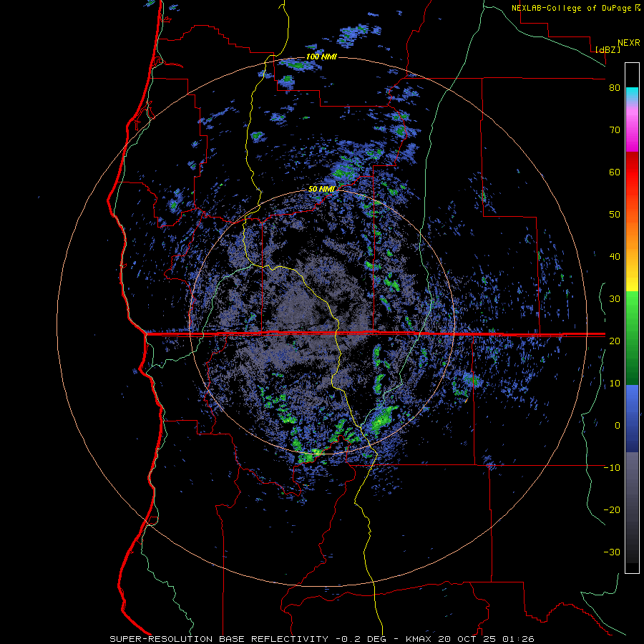Viewport: 644px width, 644px height.
Task: Select the 40 value on the dBZ scale
Action: coord(615,257)
